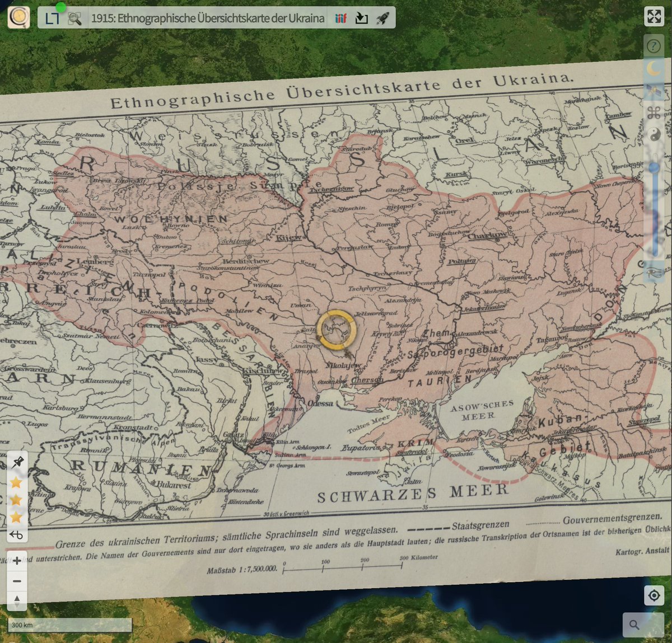Image resolution: width=672 pixels, height=643 pixels.
Task: Click the 'WOLHYNIEN' region label
Action: [x=171, y=219]
